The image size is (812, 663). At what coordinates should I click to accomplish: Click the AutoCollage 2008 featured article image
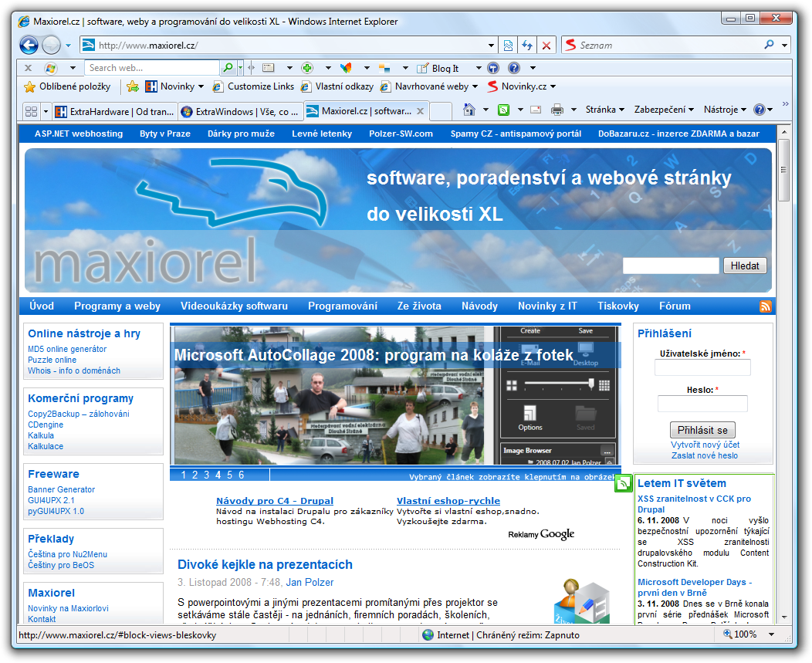pyautogui.click(x=396, y=395)
